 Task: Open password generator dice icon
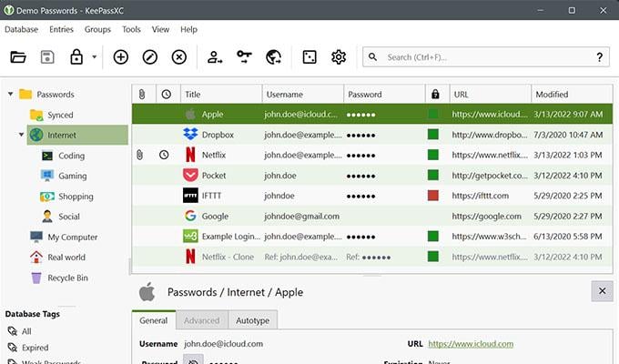click(x=309, y=57)
